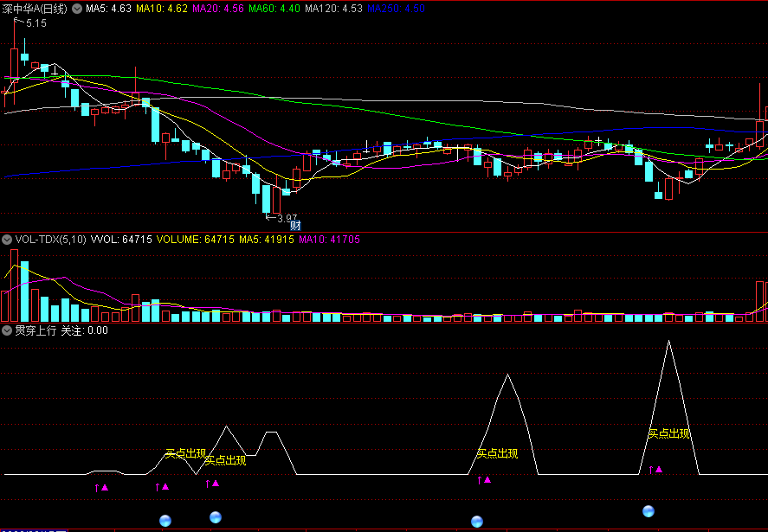This screenshot has height=532, width=768.
Task: Click the 5.15 high price label
Action: 36,22
